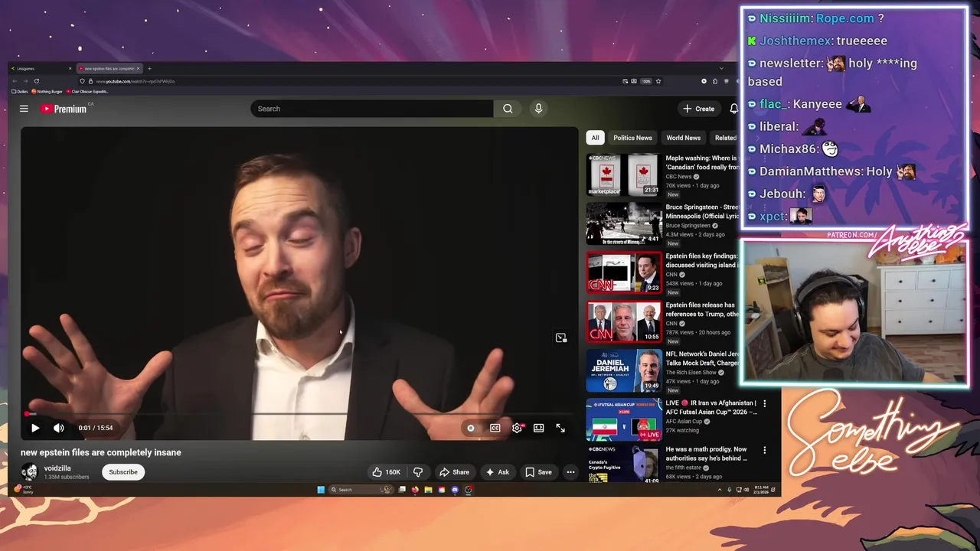Open the Epstein files release CNN title

pos(701,309)
